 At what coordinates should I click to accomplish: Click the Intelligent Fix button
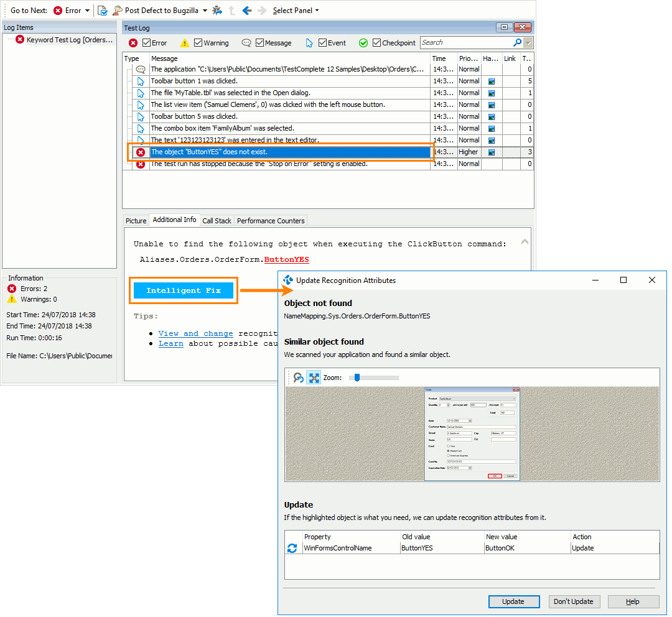tap(184, 290)
